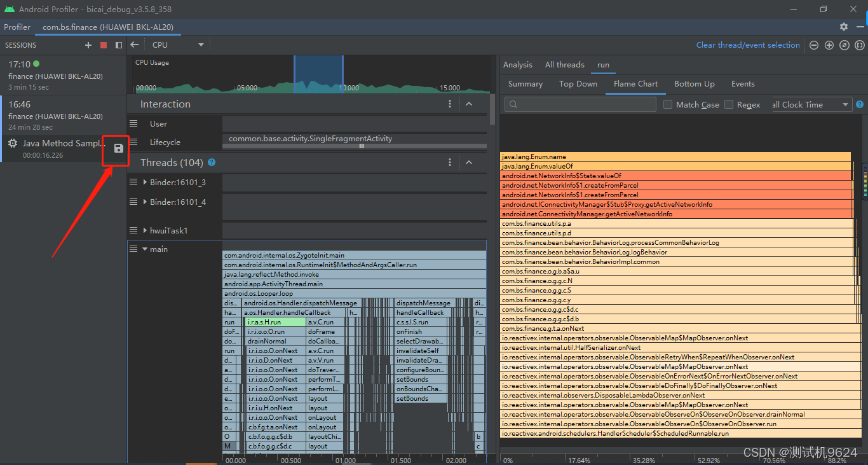Select com.android.internal.os.ZygoteInit.main call block
Viewport: 868px width, 465px height.
click(355, 255)
